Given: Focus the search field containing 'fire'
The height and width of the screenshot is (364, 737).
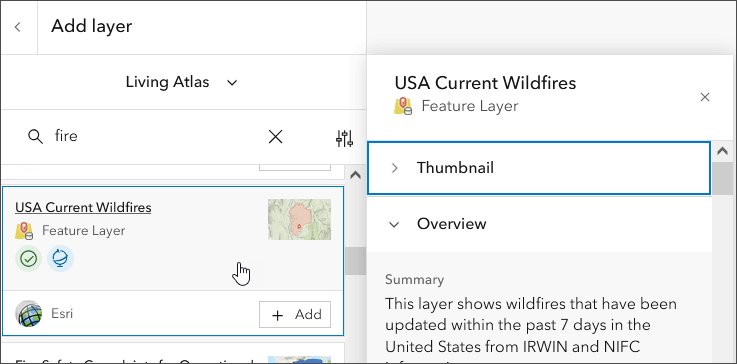Looking at the screenshot, I should pyautogui.click(x=150, y=137).
